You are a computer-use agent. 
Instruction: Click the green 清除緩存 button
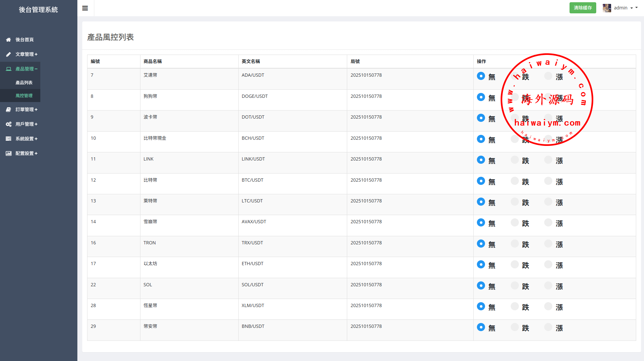tap(583, 8)
